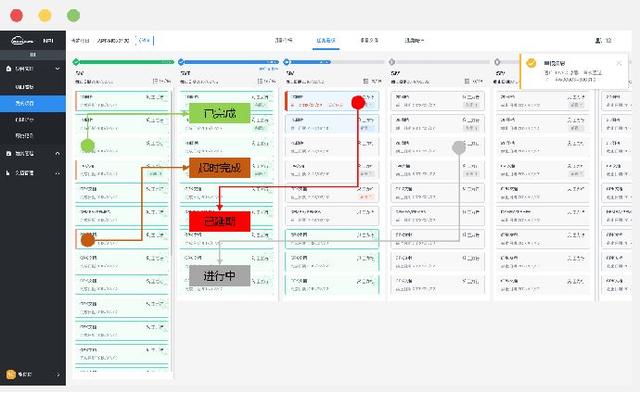Click the avatar icon at the sidebar bottom
Screen dimensions: 640x393
(x=11, y=374)
